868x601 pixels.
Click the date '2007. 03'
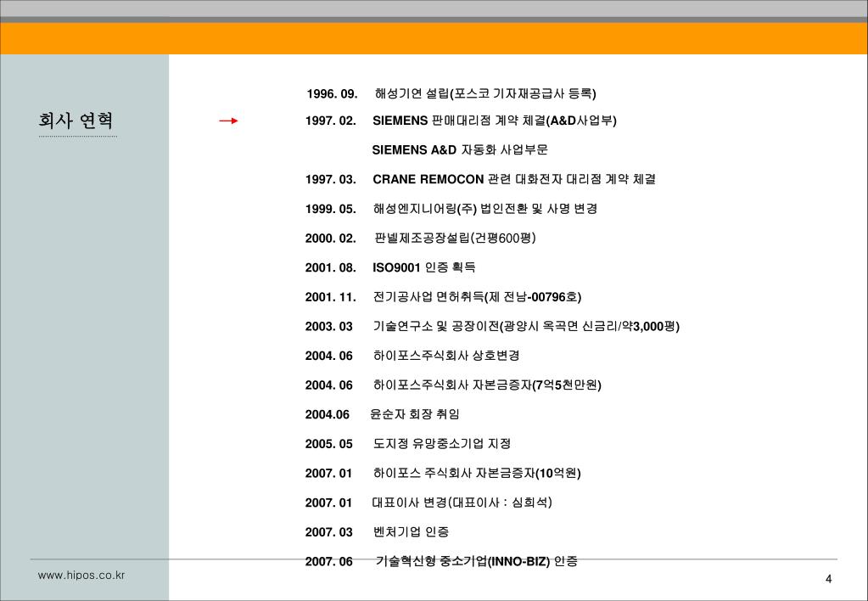[x=329, y=531]
